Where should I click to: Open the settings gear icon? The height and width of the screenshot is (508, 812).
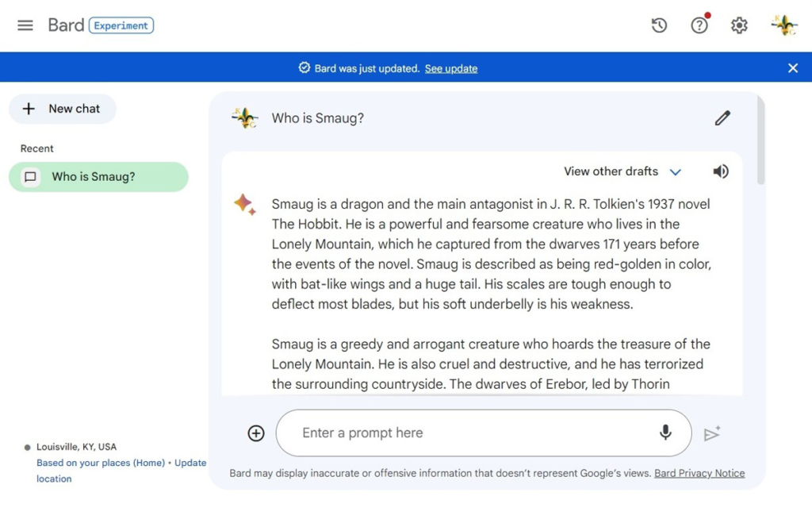739,25
